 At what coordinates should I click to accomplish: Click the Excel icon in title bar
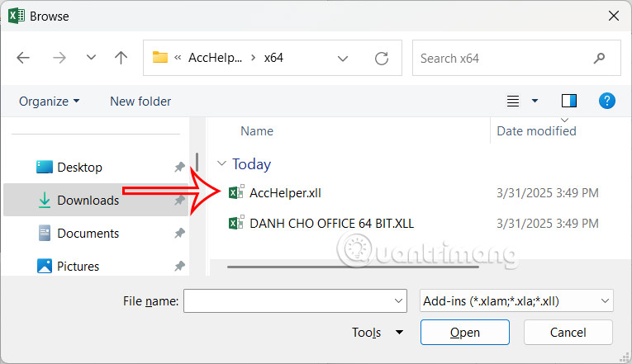click(17, 16)
